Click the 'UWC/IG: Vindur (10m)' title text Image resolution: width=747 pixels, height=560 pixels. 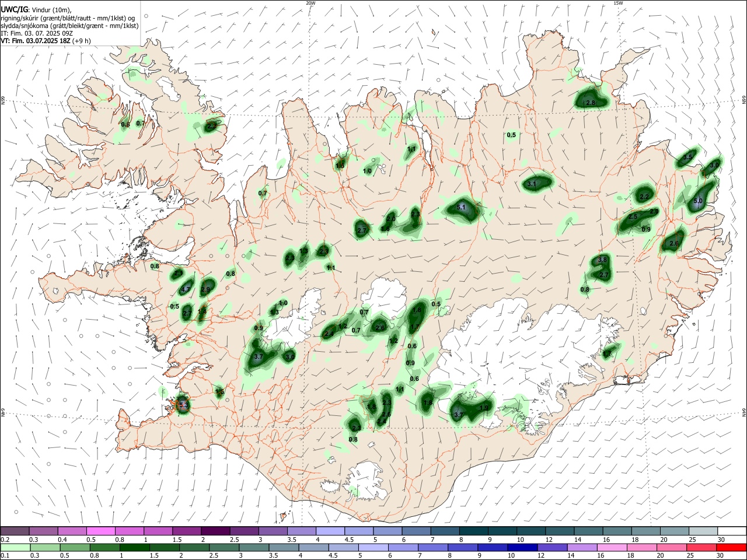[x=36, y=10]
